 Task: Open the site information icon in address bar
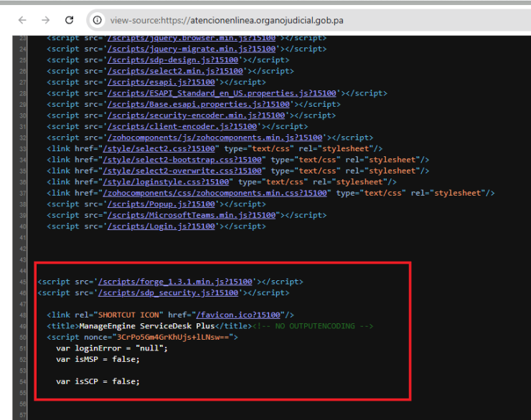97,20
